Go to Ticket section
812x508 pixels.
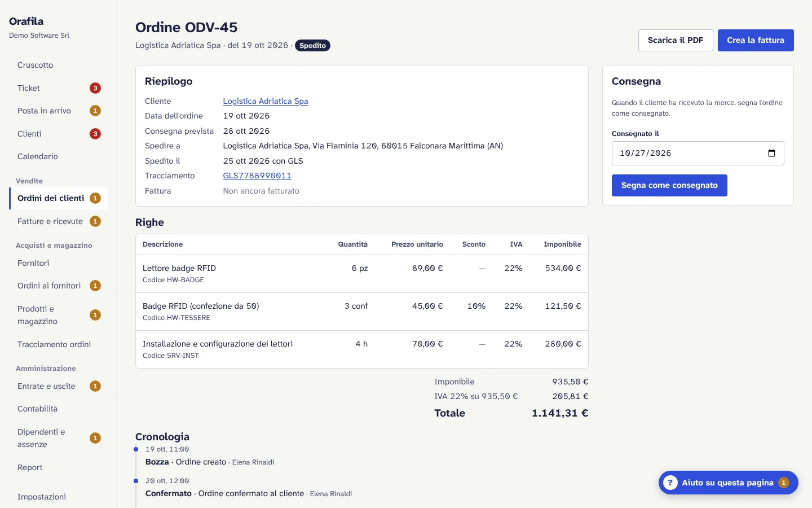pyautogui.click(x=59, y=88)
